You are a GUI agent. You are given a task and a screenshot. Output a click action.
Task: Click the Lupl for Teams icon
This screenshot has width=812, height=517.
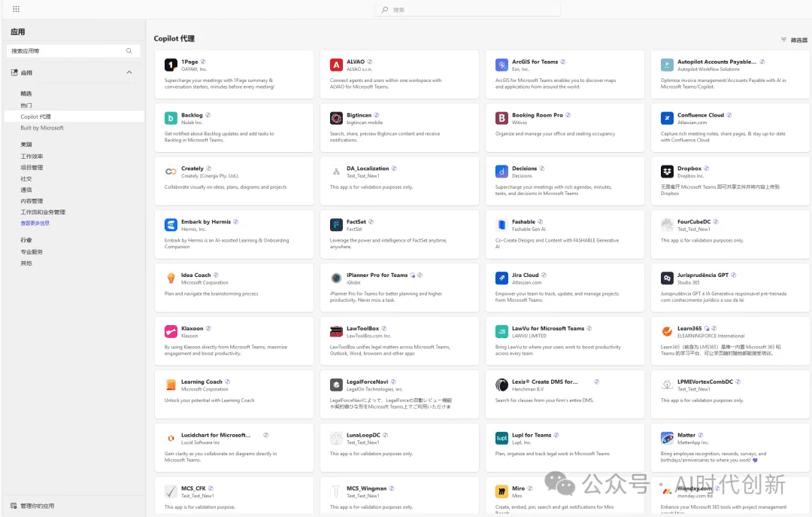pos(501,438)
